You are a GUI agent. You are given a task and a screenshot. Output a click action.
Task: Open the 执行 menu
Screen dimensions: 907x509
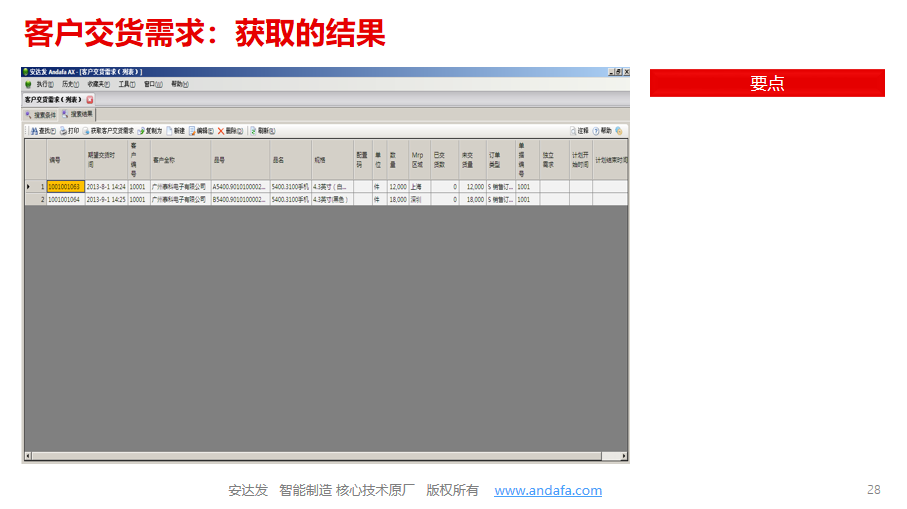tap(44, 85)
